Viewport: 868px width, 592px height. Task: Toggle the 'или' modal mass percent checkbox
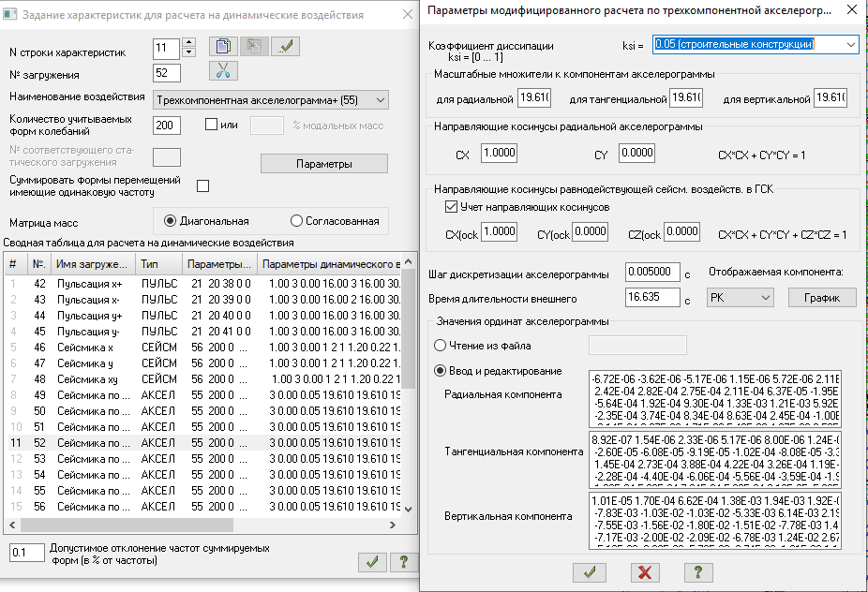pos(211,125)
